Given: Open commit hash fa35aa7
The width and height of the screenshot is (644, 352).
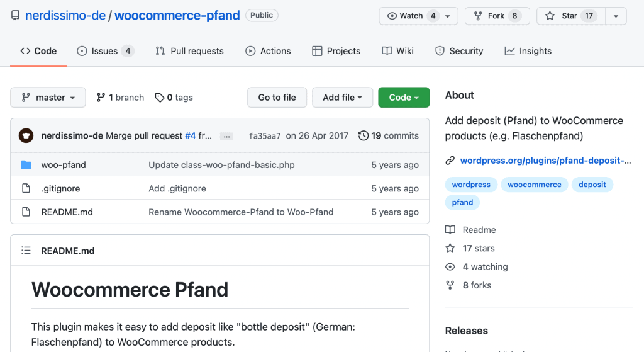Looking at the screenshot, I should [265, 136].
